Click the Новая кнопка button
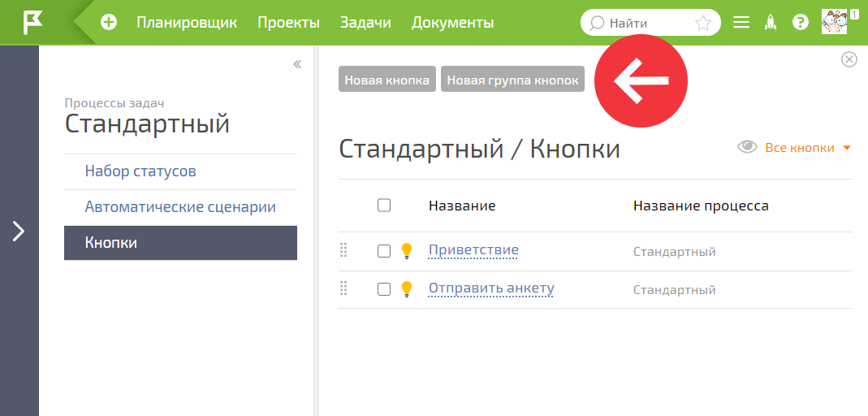This screenshot has height=416, width=868. (387, 79)
